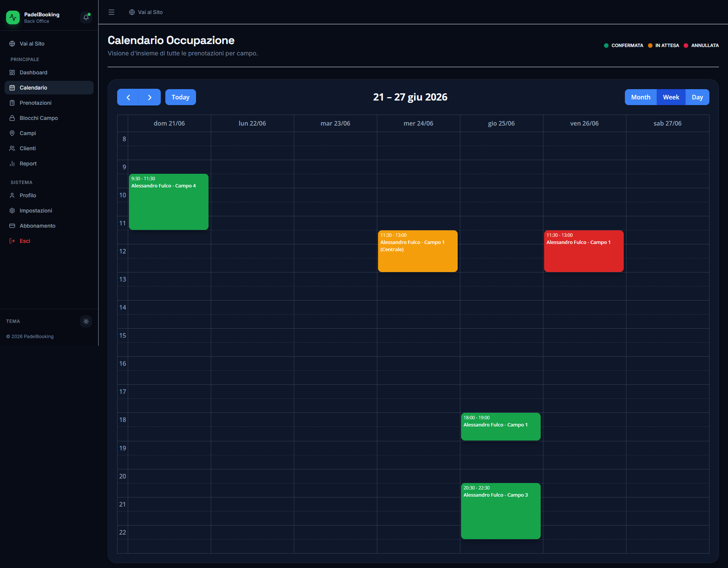The height and width of the screenshot is (568, 728).
Task: Open 9:30-11:30 Campo 4 booking
Action: 169,202
